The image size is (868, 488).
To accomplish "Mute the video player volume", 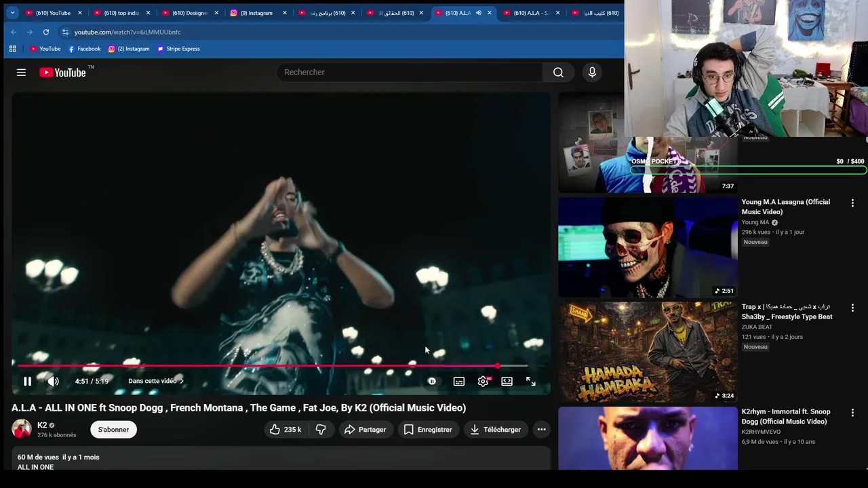I will click(53, 382).
